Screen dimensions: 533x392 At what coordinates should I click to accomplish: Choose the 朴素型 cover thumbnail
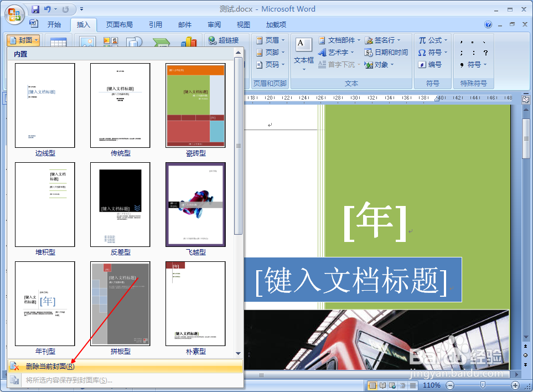pyautogui.click(x=195, y=303)
